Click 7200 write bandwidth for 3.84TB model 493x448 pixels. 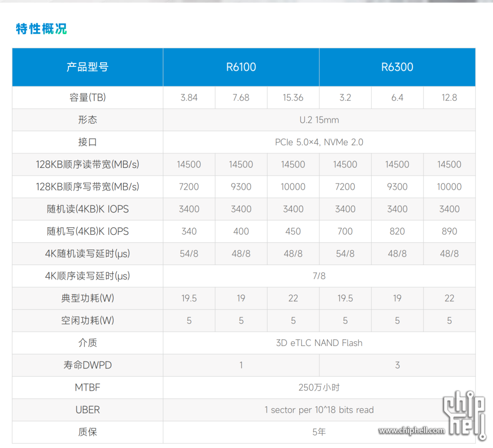click(x=189, y=187)
